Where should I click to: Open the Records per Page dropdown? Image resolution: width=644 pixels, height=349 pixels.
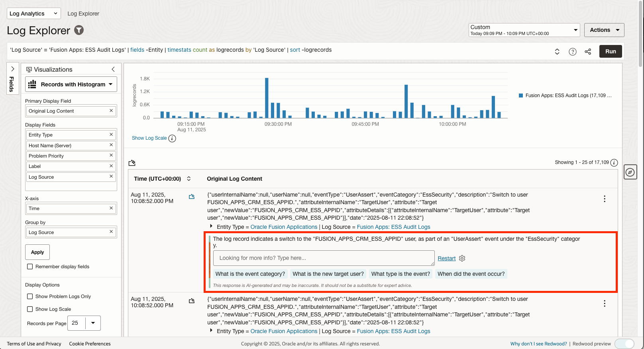[93, 323]
